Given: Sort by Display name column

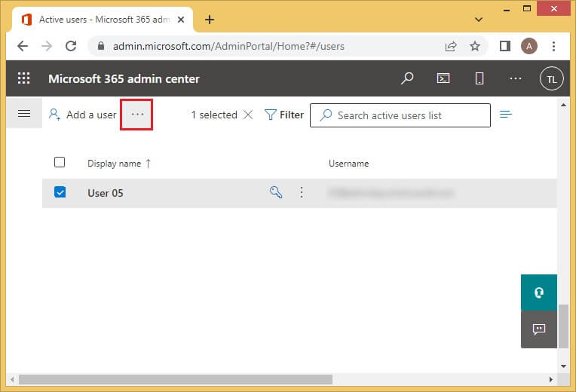Looking at the screenshot, I should coord(118,164).
